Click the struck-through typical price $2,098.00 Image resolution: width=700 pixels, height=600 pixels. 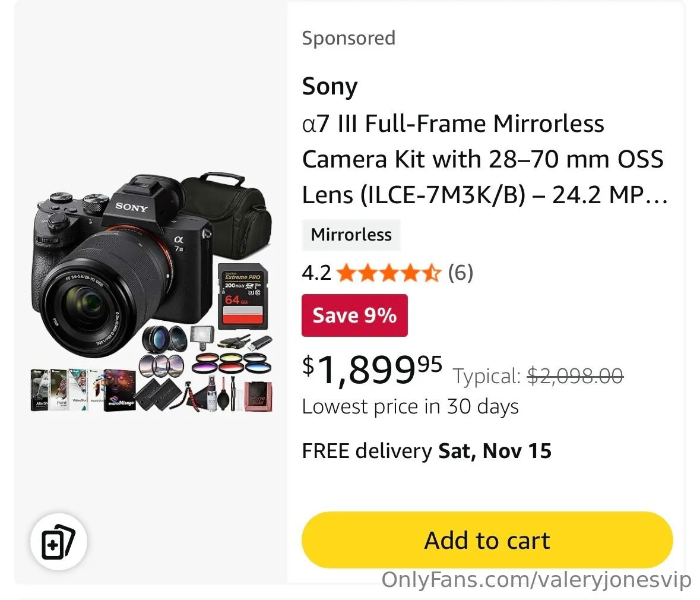(x=575, y=376)
